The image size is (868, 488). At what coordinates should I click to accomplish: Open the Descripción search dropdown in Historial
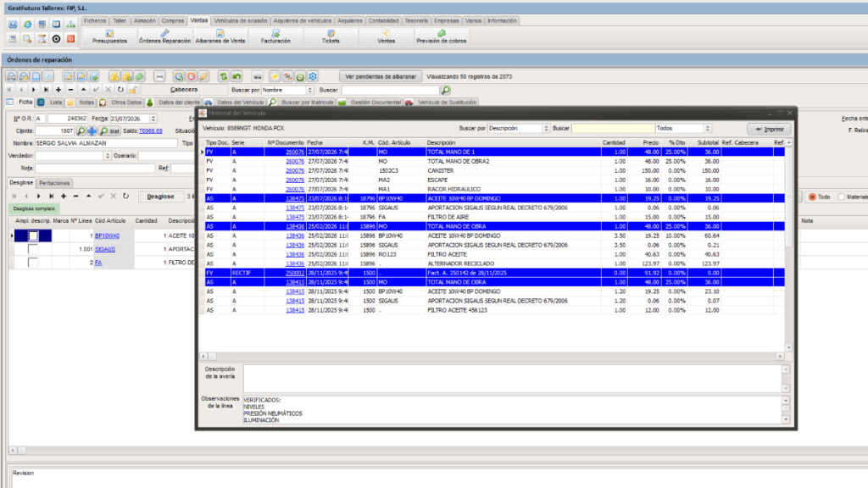(x=546, y=129)
